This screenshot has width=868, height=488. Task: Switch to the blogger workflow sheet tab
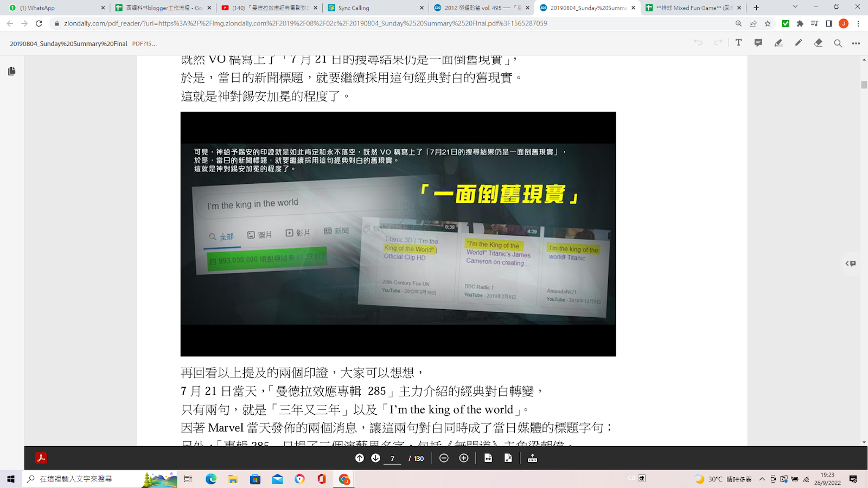pyautogui.click(x=162, y=8)
